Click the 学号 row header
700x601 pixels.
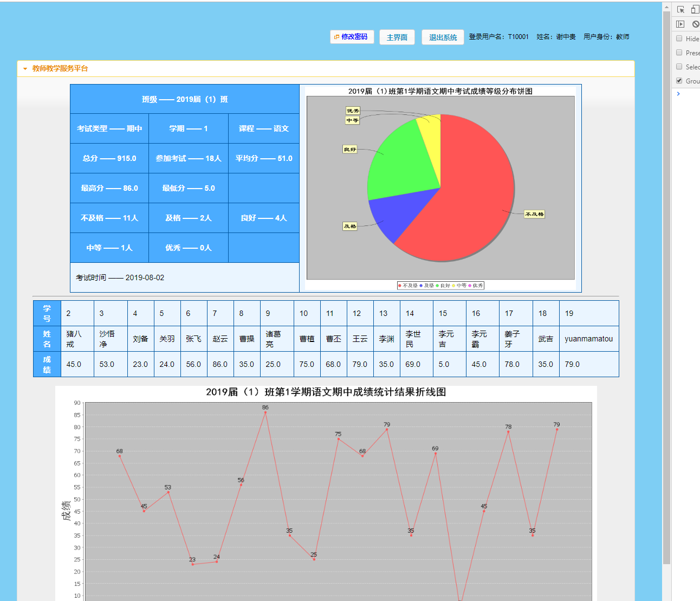click(x=47, y=313)
